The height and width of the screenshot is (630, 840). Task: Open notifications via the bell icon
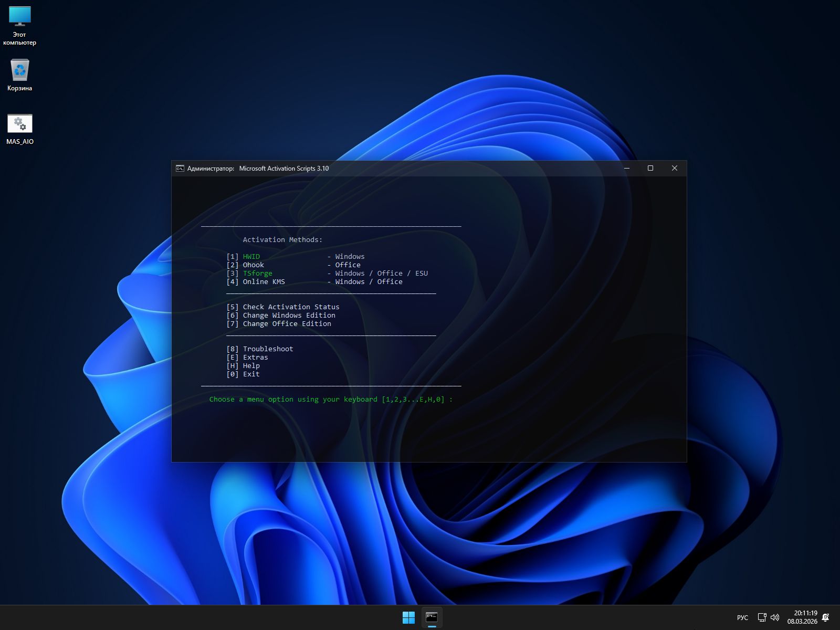point(826,617)
